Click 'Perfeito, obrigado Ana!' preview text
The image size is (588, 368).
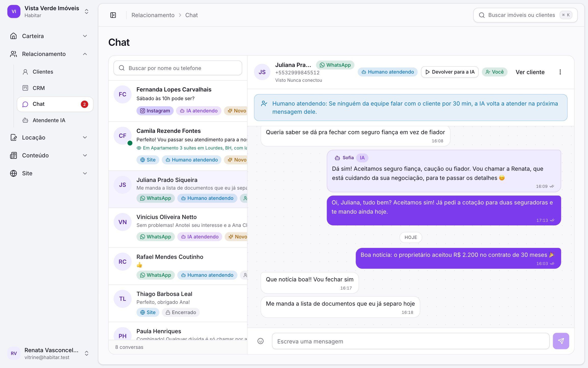(163, 302)
